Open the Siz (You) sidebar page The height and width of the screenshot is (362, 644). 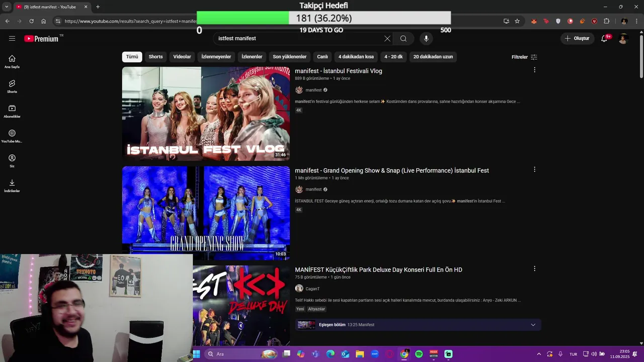[12, 160]
